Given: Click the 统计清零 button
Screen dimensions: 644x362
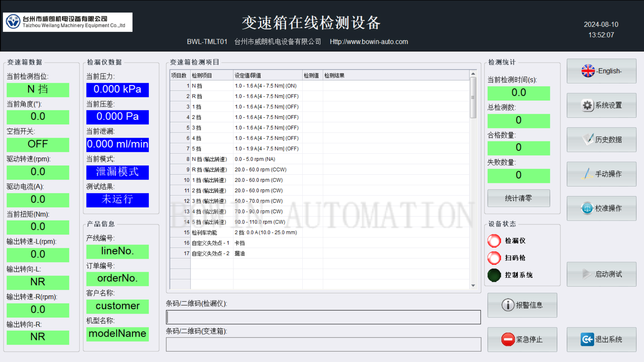Looking at the screenshot, I should (519, 198).
